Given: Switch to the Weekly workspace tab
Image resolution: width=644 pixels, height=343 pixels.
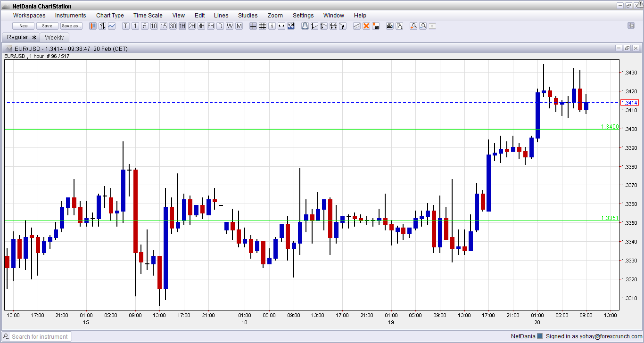Looking at the screenshot, I should coord(54,38).
